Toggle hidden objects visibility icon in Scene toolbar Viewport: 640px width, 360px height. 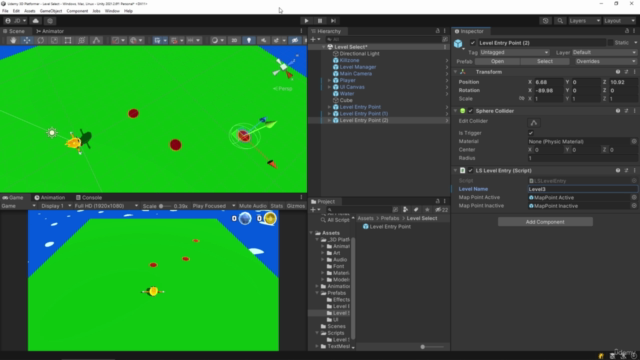tap(294, 40)
